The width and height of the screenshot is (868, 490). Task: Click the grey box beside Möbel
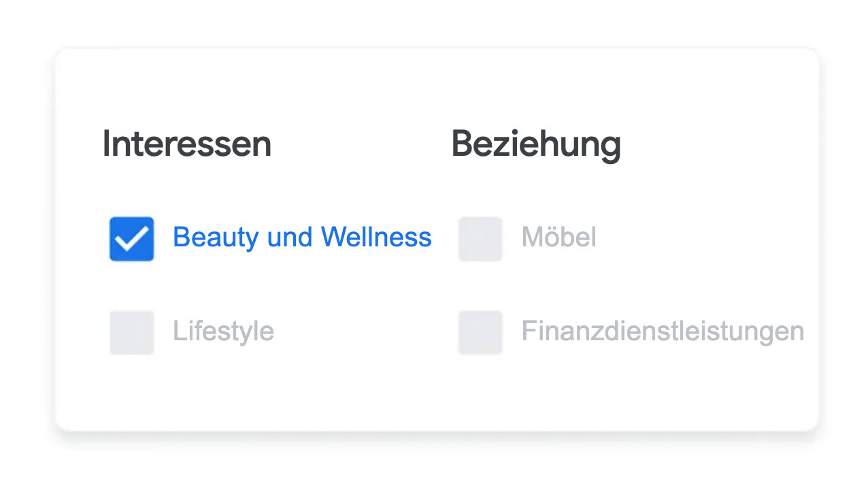point(480,239)
